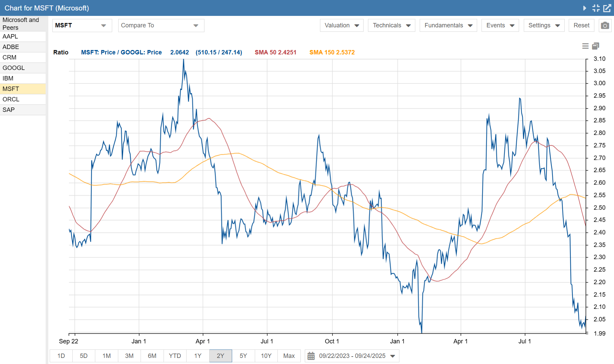614x364 pixels.
Task: Select the 2Y time range
Action: 220,356
